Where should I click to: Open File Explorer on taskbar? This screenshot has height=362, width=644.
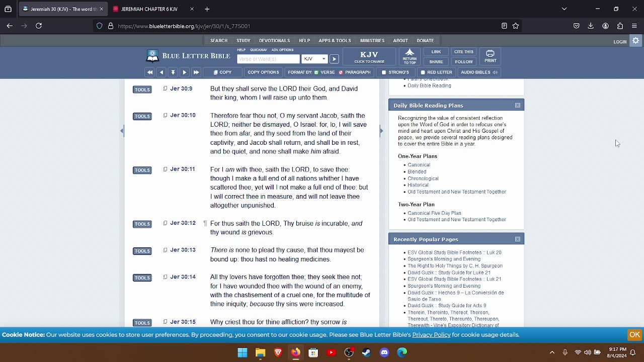click(260, 352)
